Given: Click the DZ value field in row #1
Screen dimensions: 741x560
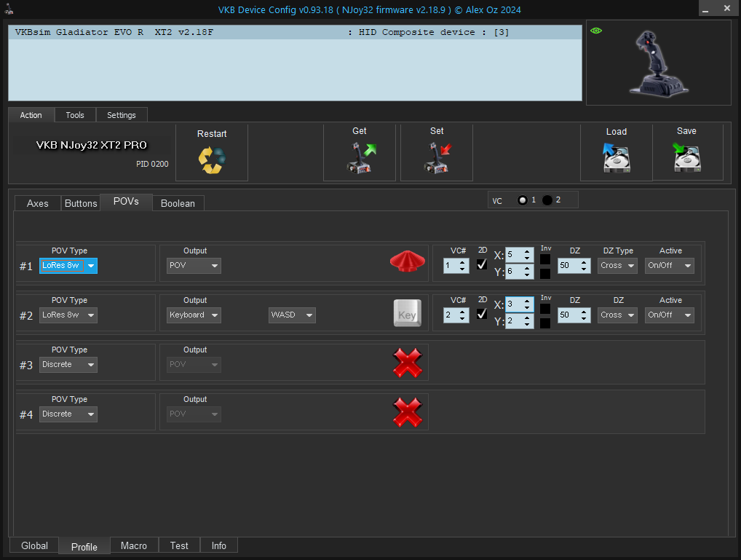Looking at the screenshot, I should pos(574,266).
